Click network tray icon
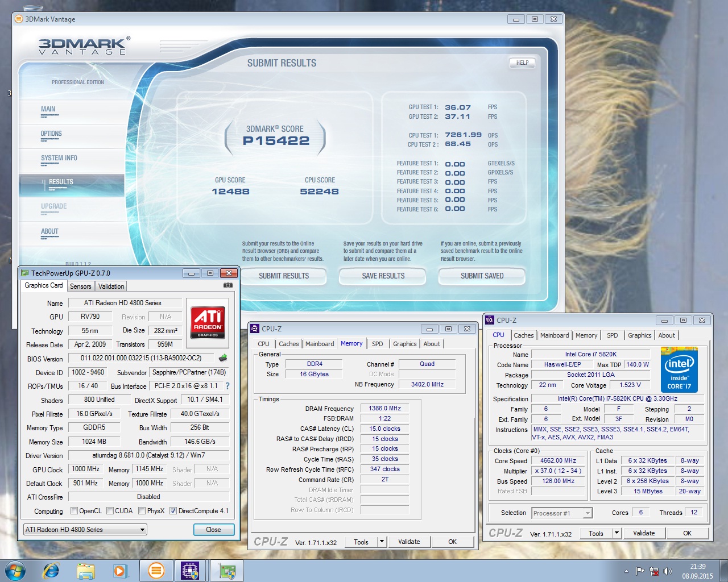This screenshot has width=728, height=582. (654, 571)
